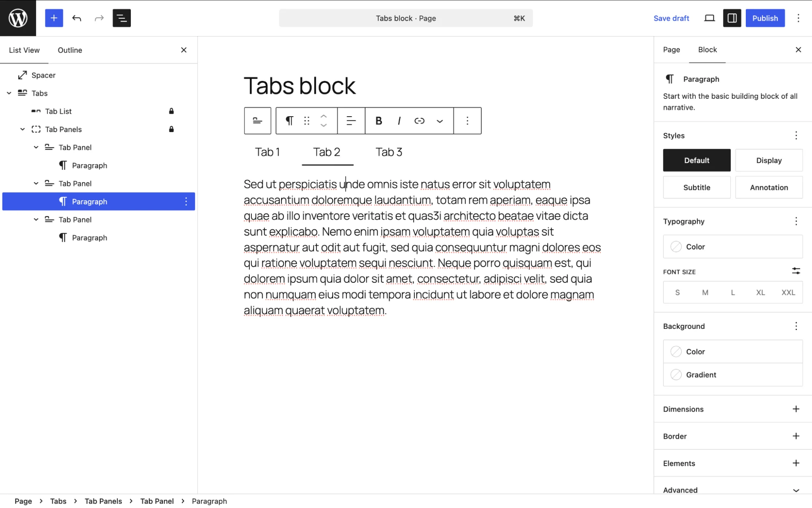Switch to Tab 3
Viewport: 812px width, 508px height.
click(389, 152)
